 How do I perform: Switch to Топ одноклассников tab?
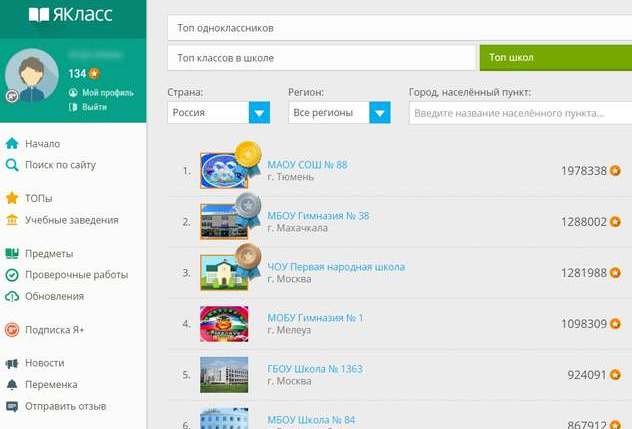[400, 28]
